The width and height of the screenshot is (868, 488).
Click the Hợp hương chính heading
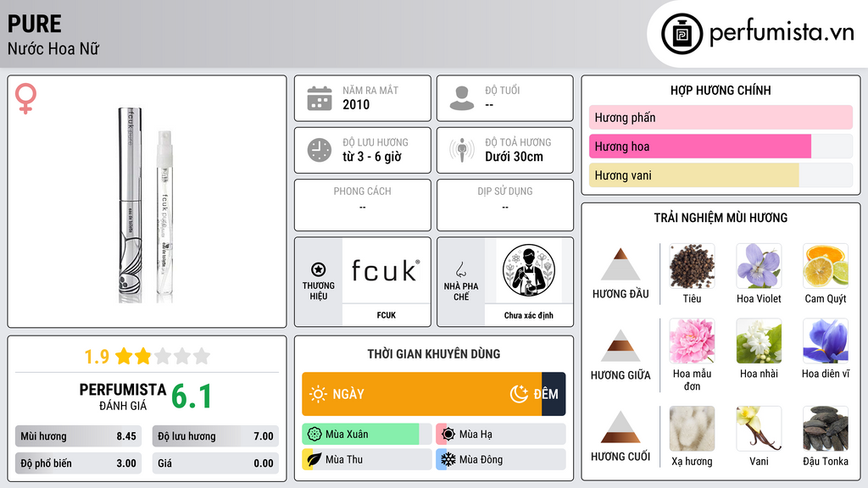coord(721,90)
